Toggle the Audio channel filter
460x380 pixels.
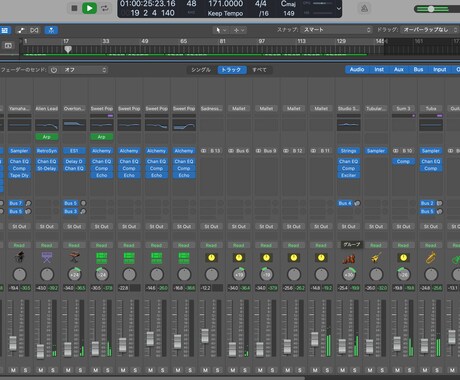tap(357, 70)
